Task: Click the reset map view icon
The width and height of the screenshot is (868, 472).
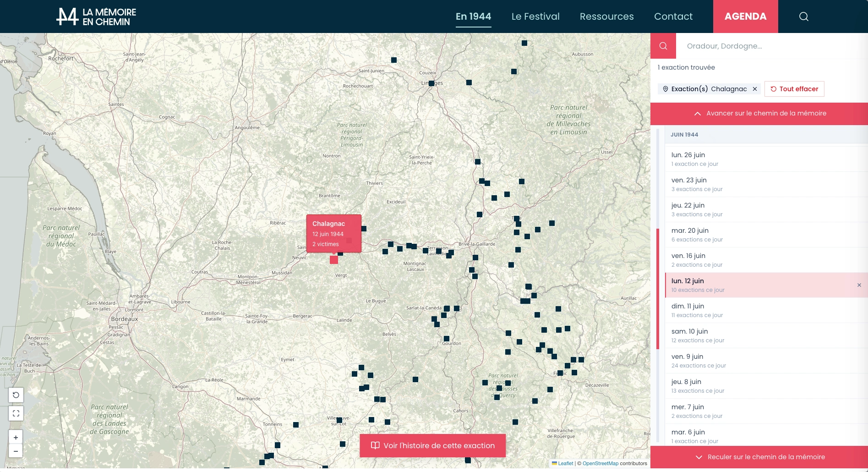Action: (16, 395)
